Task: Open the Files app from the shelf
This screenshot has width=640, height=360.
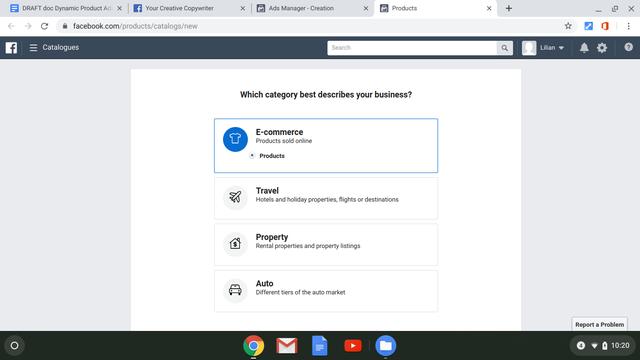Action: [386, 346]
